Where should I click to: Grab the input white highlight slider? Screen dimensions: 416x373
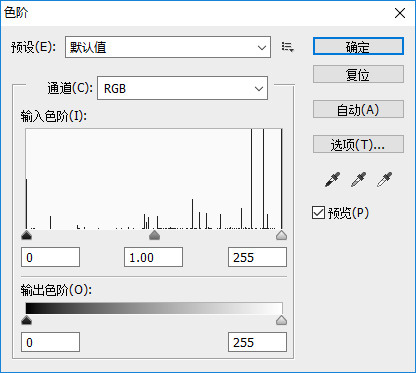click(x=282, y=235)
